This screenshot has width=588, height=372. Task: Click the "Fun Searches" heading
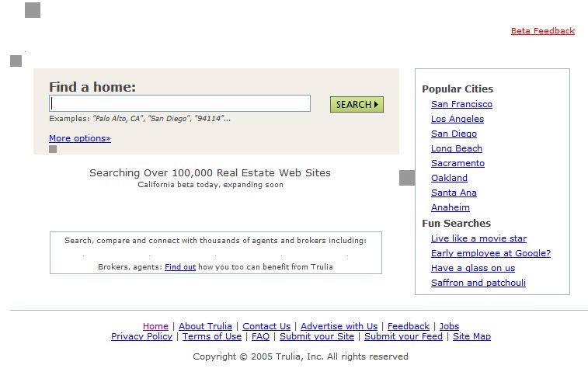(457, 224)
